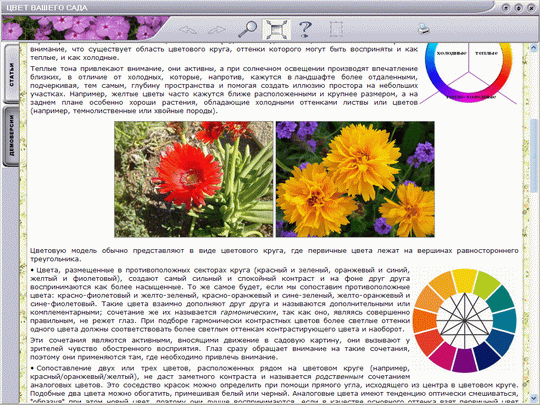Click the scroll up arrow of the scrollbar
Image resolution: width=540 pixels, height=405 pixels.
534,47
